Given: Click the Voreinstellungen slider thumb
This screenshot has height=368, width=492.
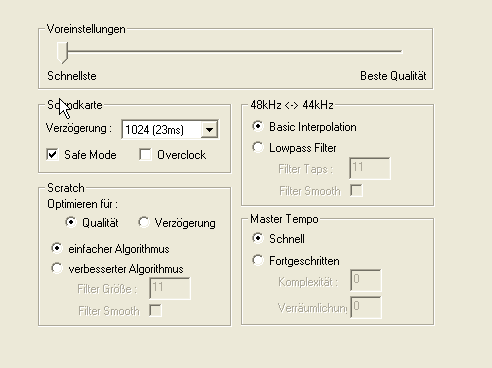Looking at the screenshot, I should tap(62, 52).
